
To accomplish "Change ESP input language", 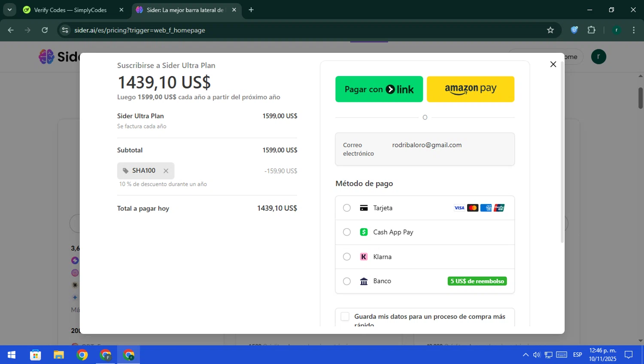I will [577, 355].
